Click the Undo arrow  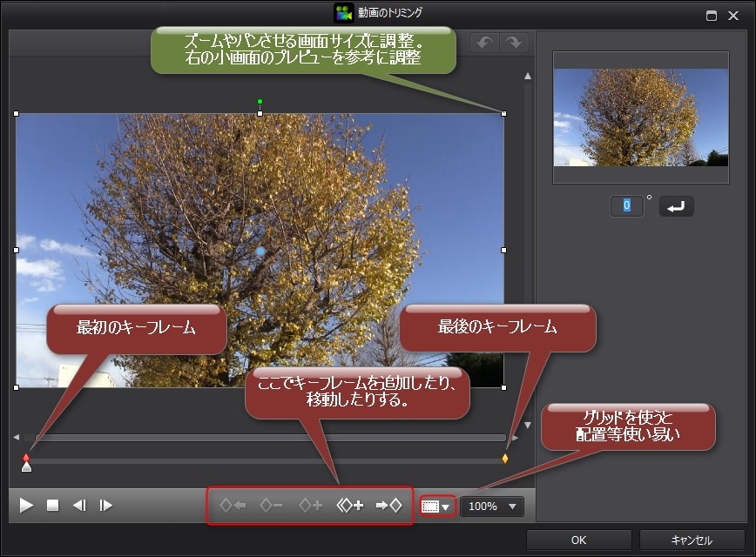point(484,43)
